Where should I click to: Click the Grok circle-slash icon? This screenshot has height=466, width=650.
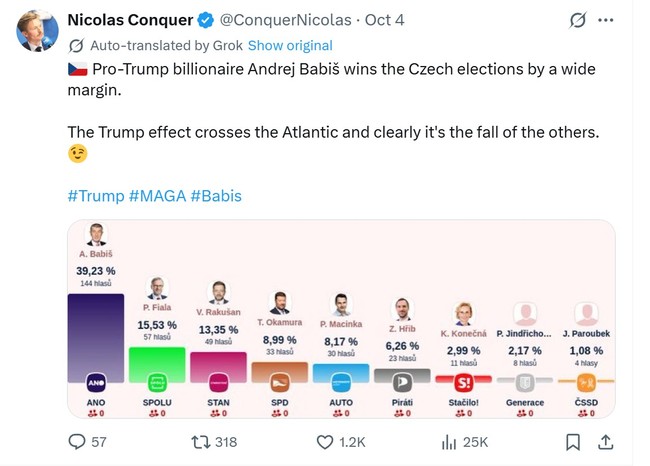pyautogui.click(x=576, y=20)
